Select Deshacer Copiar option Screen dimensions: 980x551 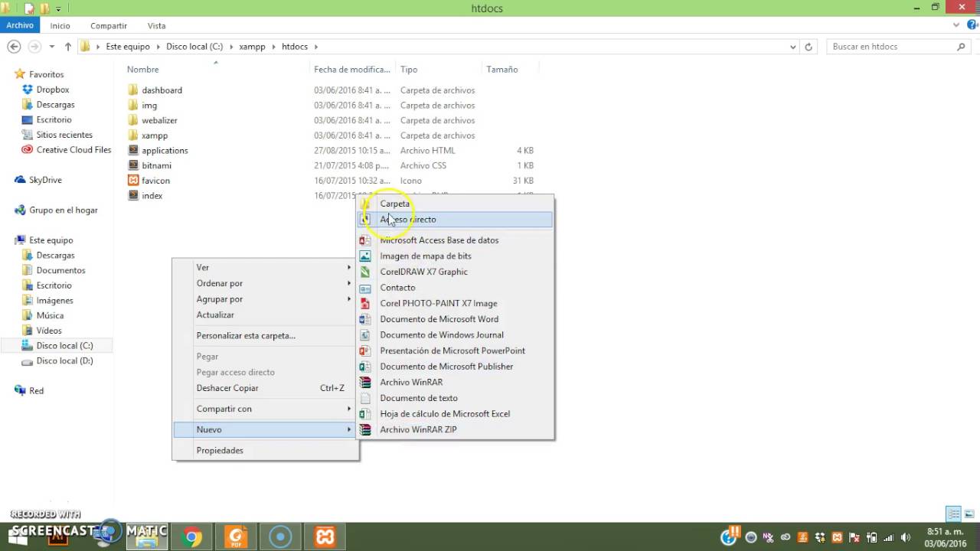(265, 388)
